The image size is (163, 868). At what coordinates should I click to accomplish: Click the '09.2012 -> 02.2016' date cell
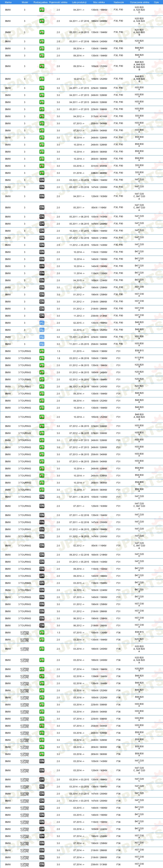[79, 555]
